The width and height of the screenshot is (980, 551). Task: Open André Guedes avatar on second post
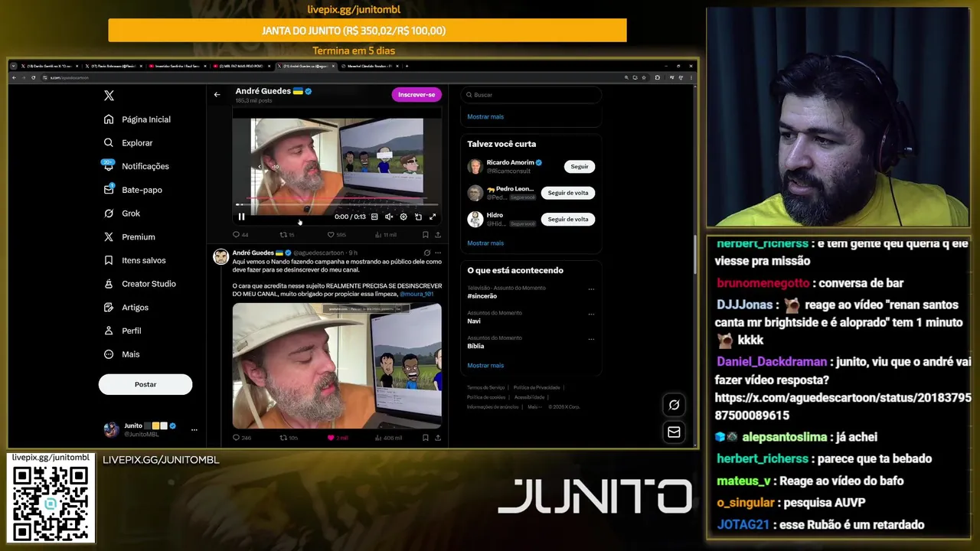(220, 256)
